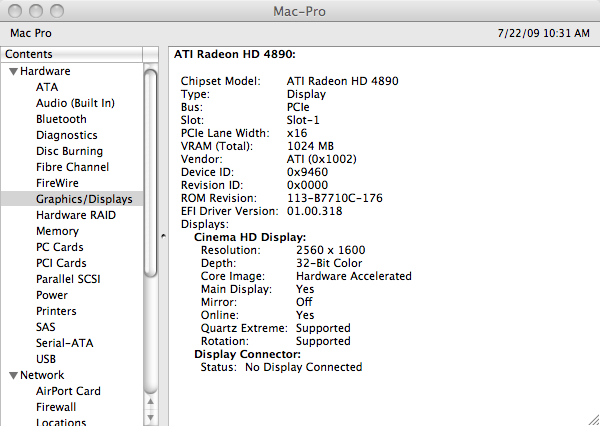Click the sidebar scroll up arrow

[x=151, y=402]
